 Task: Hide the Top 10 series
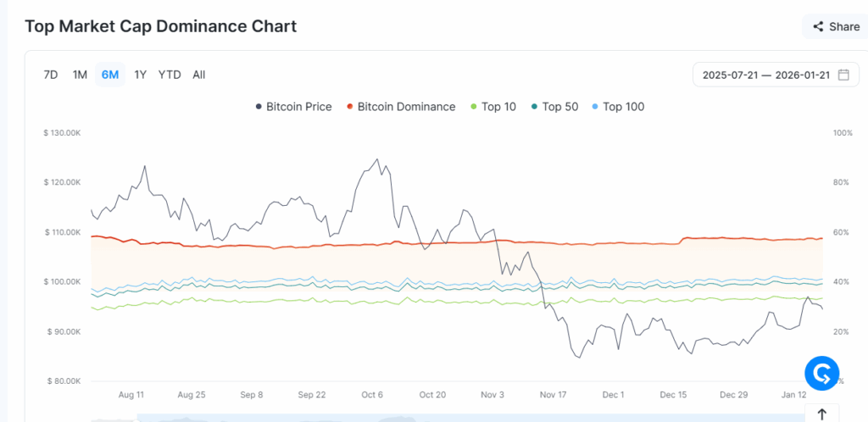click(x=498, y=107)
